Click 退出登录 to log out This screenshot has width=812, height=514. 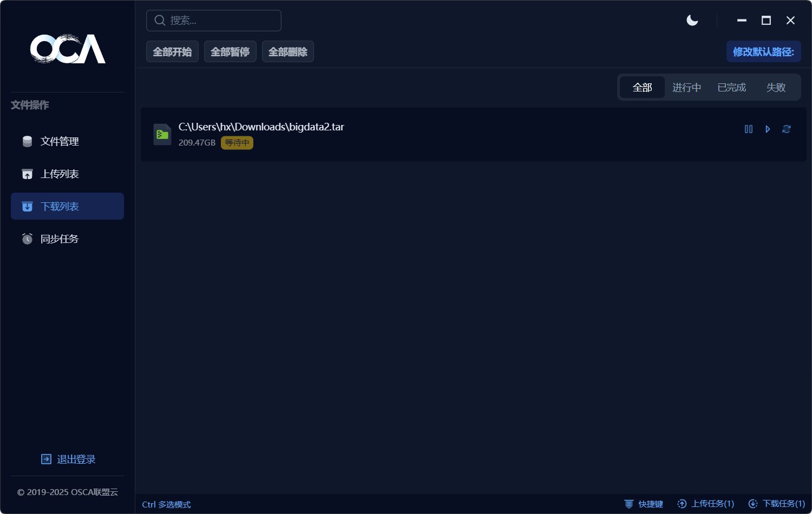coord(69,459)
